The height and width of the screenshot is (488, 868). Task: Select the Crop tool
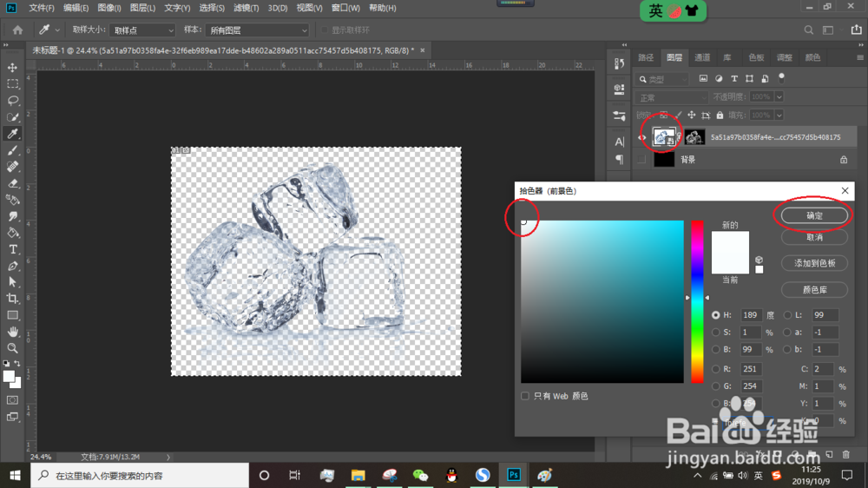pos(12,299)
